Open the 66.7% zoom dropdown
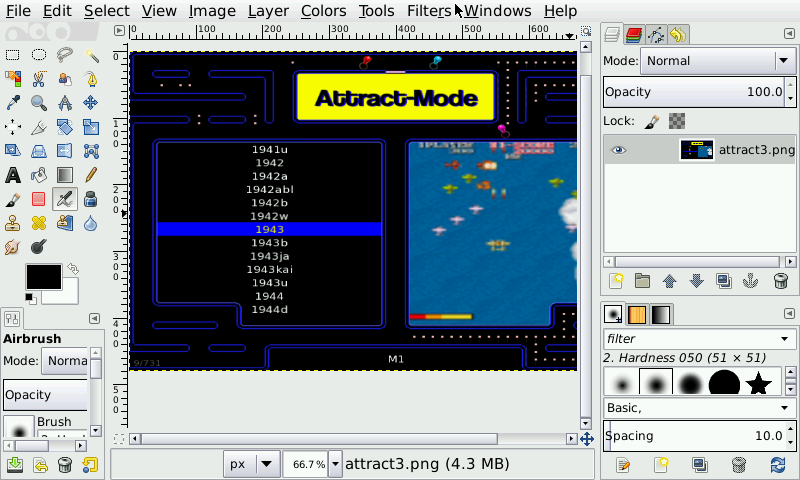Viewport: 800px width, 480px height. click(335, 464)
